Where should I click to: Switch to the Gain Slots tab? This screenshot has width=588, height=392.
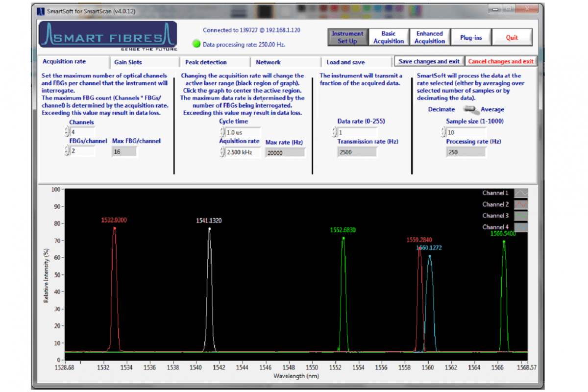coord(144,62)
